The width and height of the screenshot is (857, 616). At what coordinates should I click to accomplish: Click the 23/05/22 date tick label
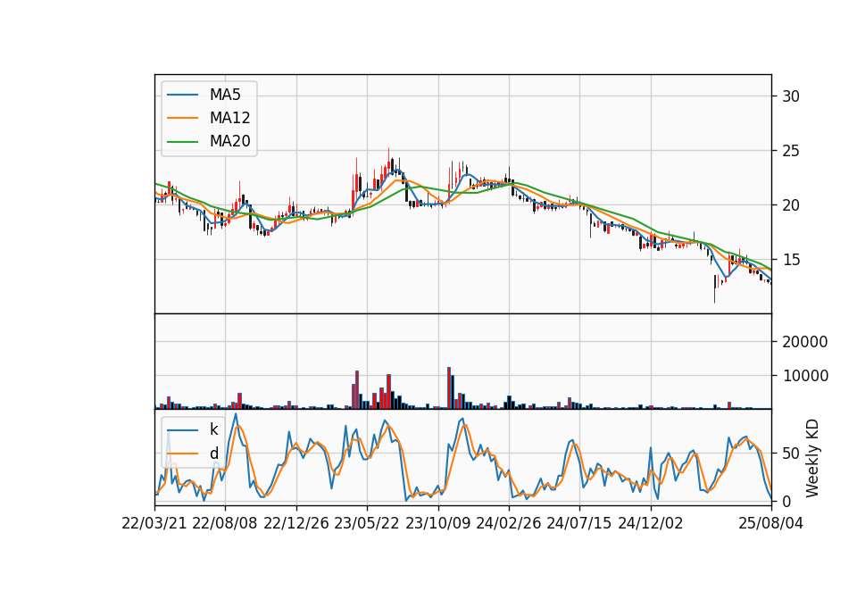tap(367, 523)
